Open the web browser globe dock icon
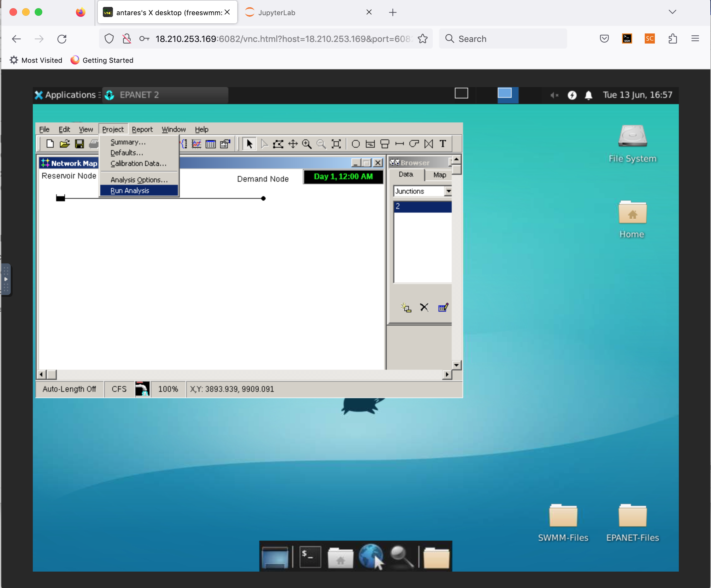The width and height of the screenshot is (711, 588). point(371,556)
